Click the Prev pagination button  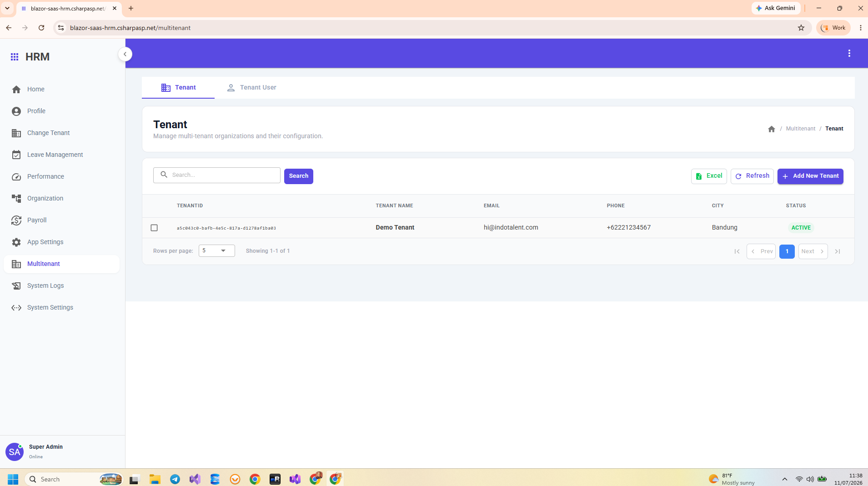click(761, 252)
